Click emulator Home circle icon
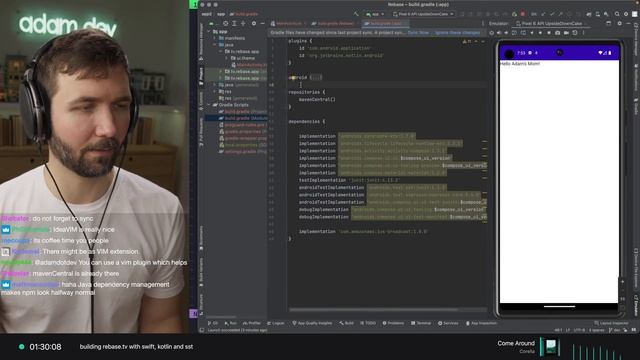 [x=540, y=33]
